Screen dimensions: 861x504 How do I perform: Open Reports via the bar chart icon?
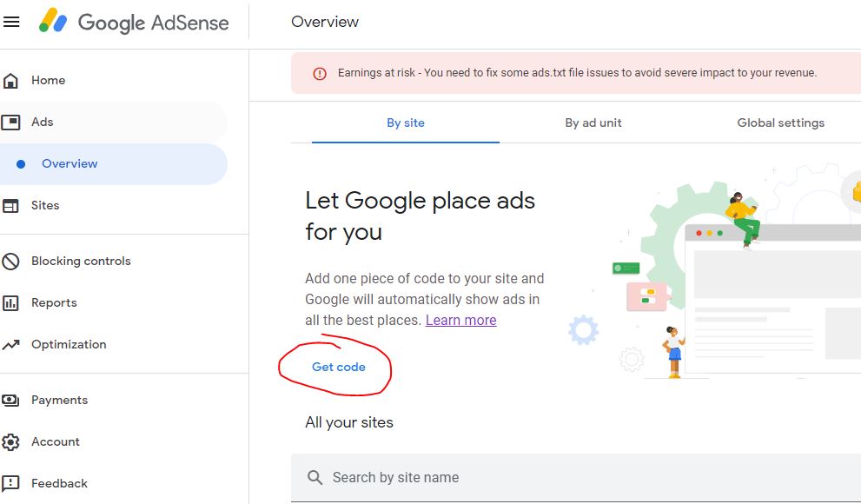pyautogui.click(x=13, y=302)
